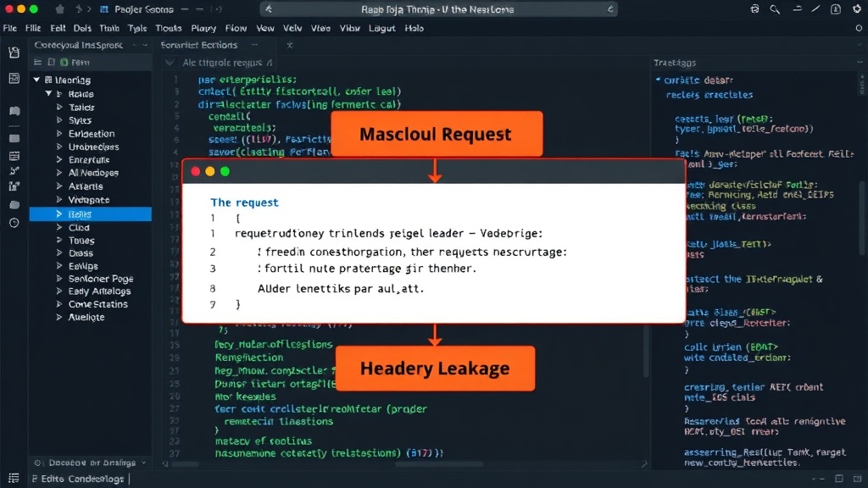This screenshot has width=868, height=488.
Task: Open the Docoeboe or Dreifigs dropdown chevron
Action: (144, 463)
